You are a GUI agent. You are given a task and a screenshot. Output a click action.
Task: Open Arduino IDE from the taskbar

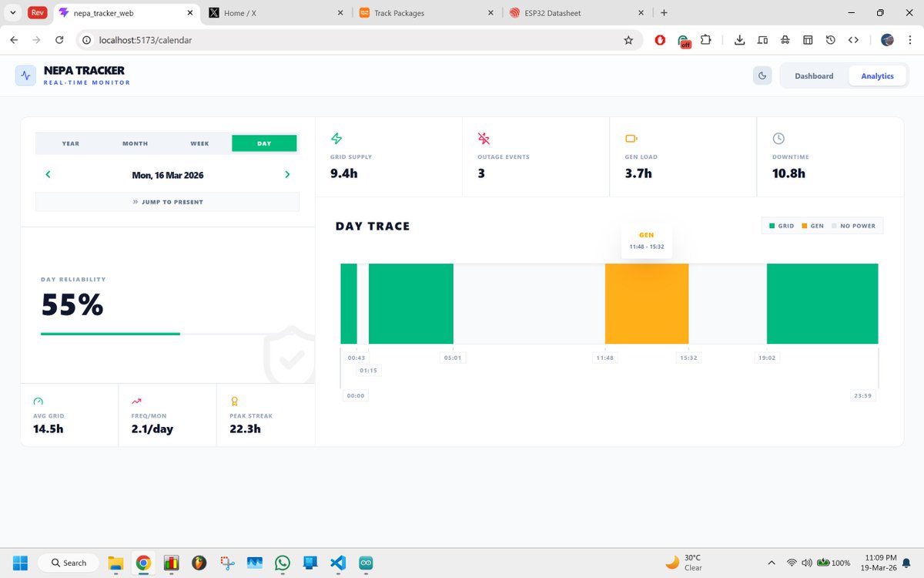[366, 563]
